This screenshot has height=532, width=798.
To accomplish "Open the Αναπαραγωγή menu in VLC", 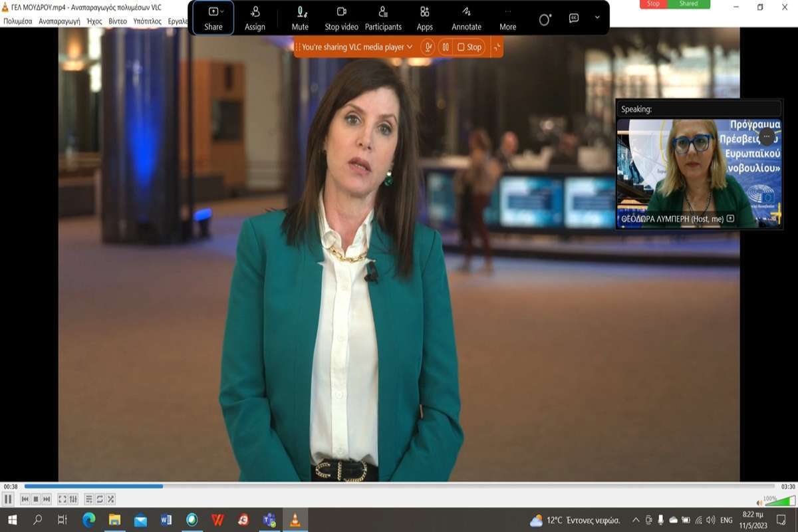I will [59, 21].
